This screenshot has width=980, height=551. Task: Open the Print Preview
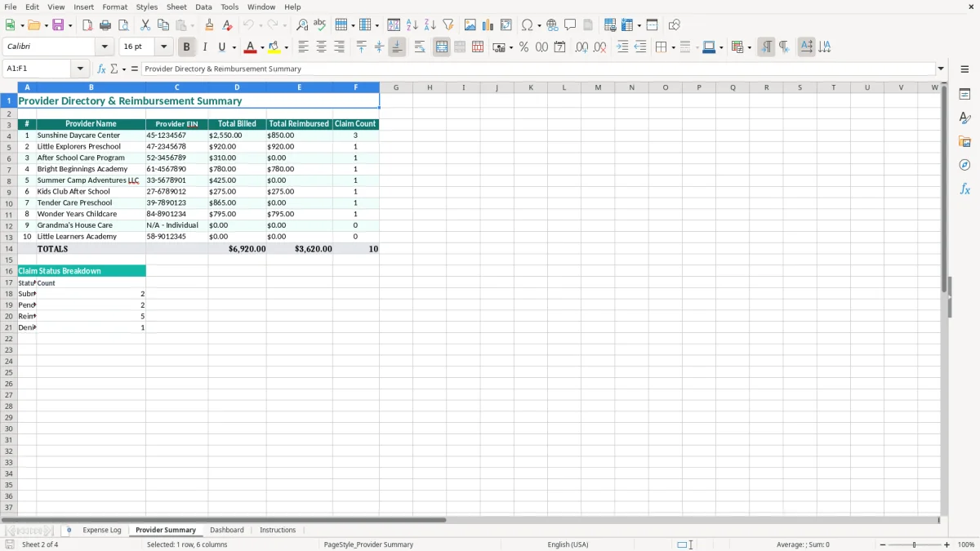click(x=123, y=25)
